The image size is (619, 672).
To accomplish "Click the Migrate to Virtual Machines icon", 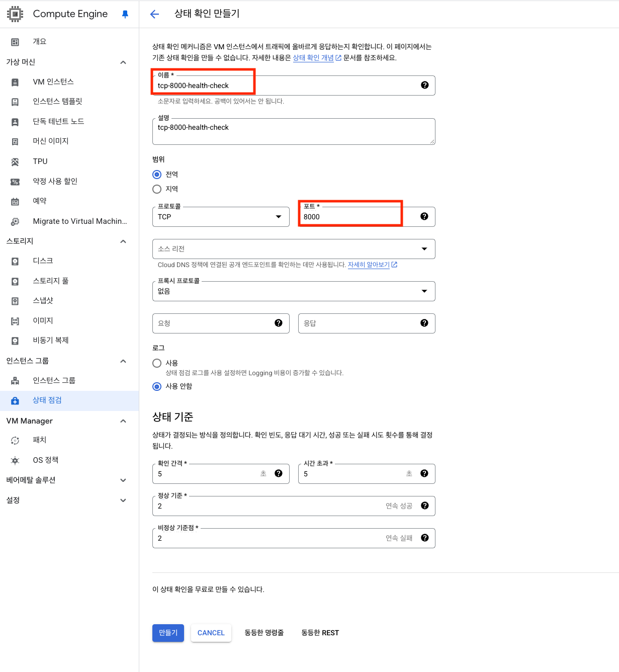I will (15, 221).
